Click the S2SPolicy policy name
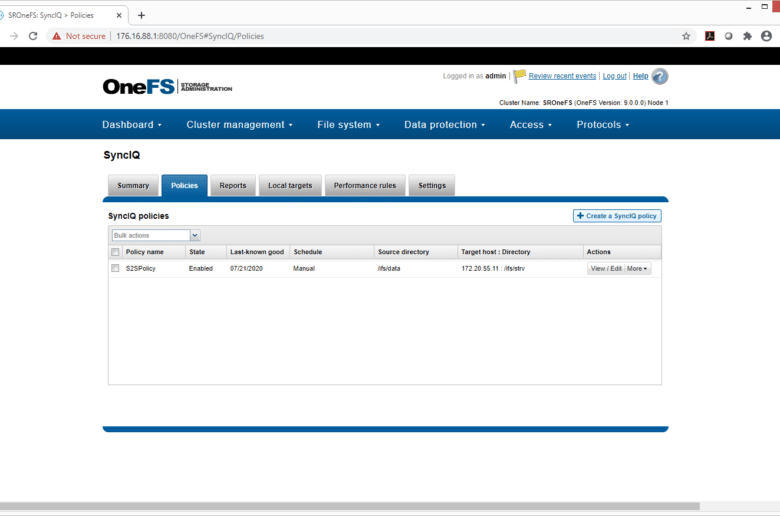Viewport: 780px width, 516px height. pyautogui.click(x=140, y=268)
